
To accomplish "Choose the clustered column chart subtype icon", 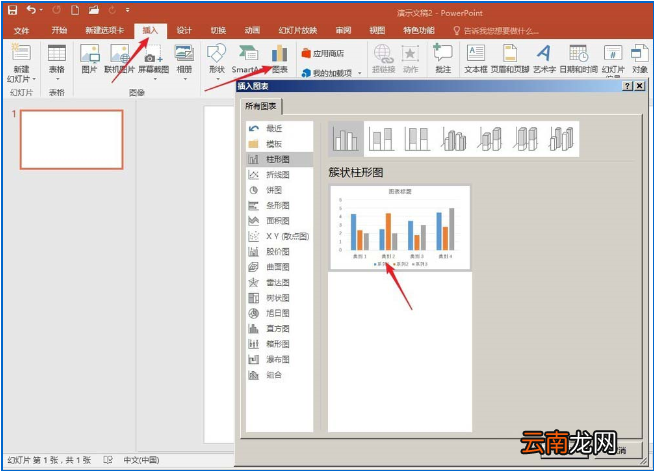I will [346, 139].
